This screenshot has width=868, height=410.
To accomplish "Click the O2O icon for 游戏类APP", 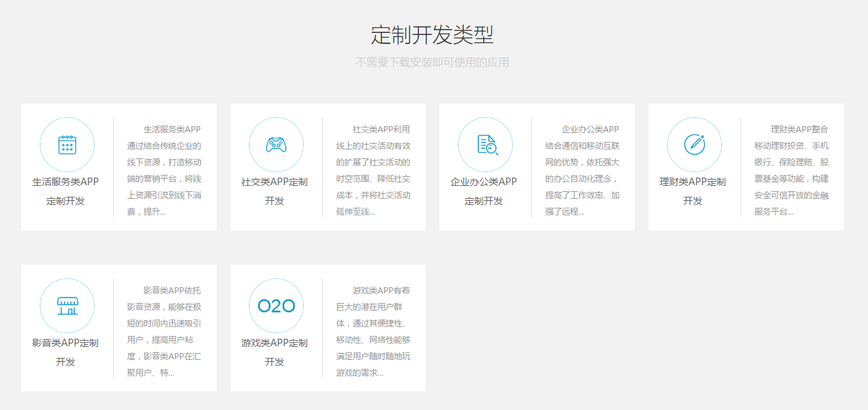I will coord(276,306).
